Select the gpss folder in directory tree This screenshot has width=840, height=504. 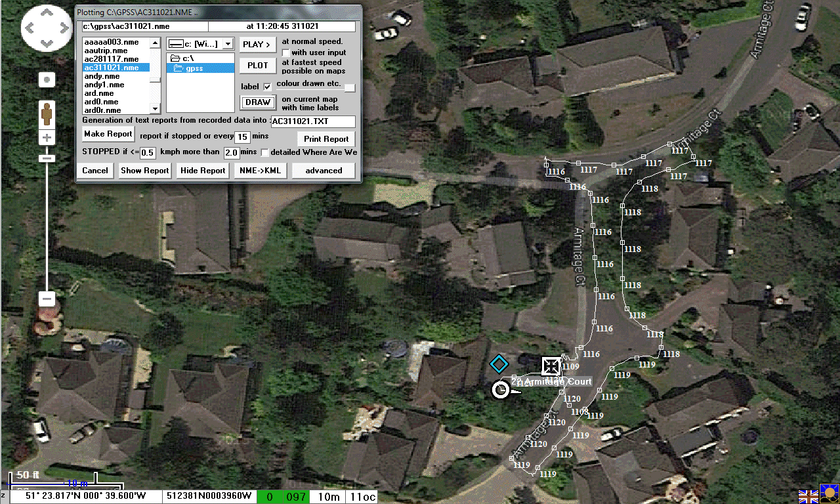point(194,68)
